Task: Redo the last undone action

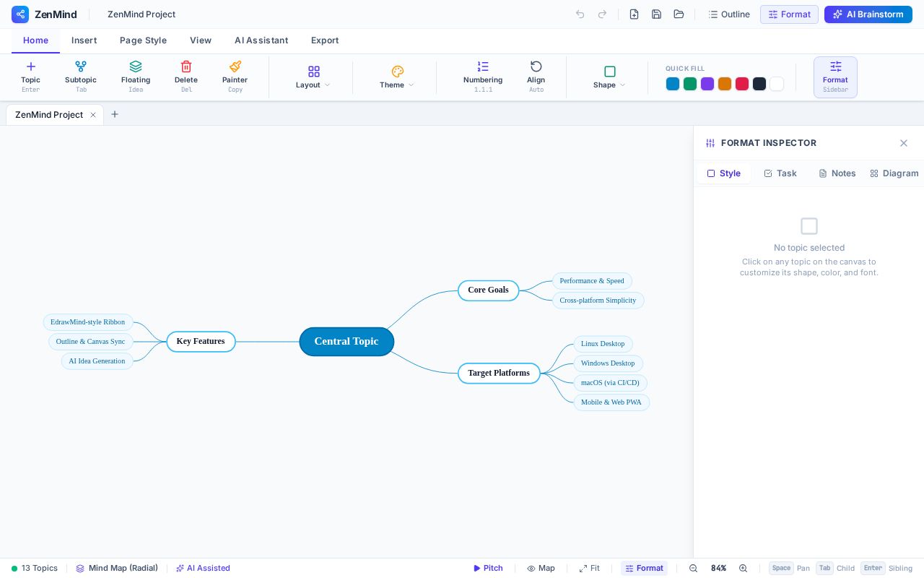Action: pos(602,14)
